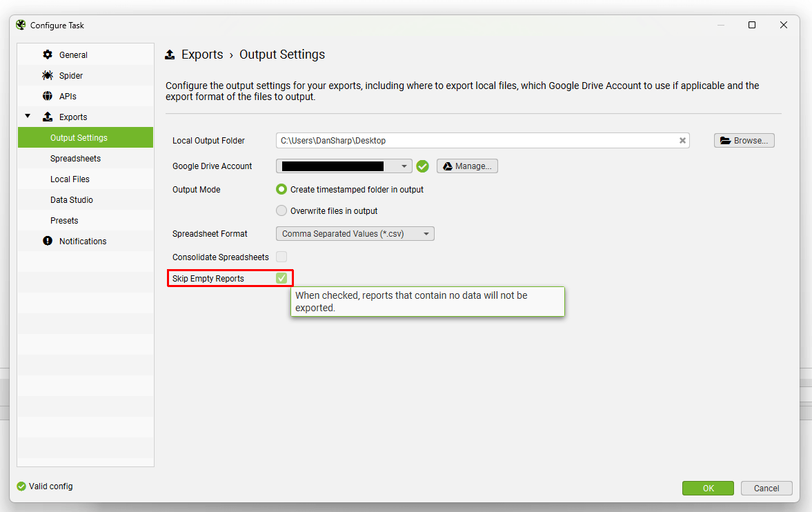
Task: Enable the Consolidate Spreadsheets checkbox
Action: (x=281, y=257)
